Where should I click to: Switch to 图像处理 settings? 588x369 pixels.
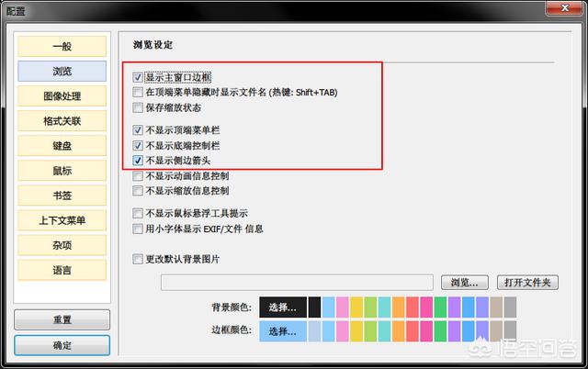pyautogui.click(x=62, y=95)
